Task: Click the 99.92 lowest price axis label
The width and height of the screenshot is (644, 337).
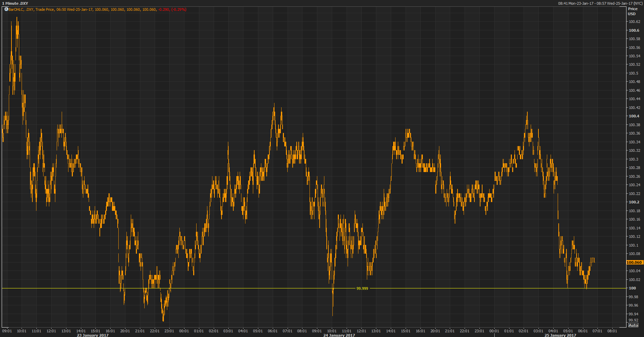Action: [x=633, y=320]
